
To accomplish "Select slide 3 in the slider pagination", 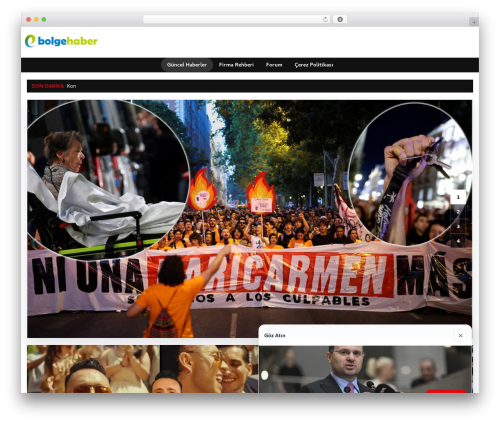I will click(458, 226).
